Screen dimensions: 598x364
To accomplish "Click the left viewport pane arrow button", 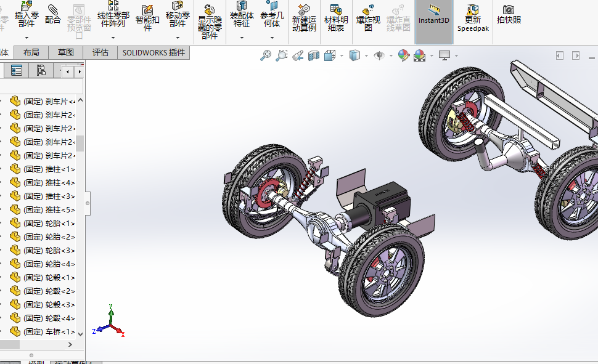I will (x=560, y=55).
